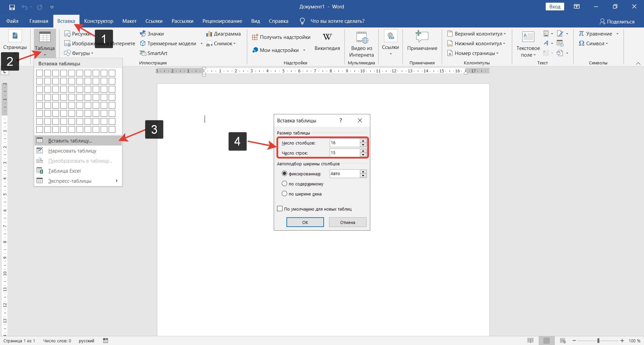Click the Save icon in the title bar
The height and width of the screenshot is (345, 644).
pos(12,7)
